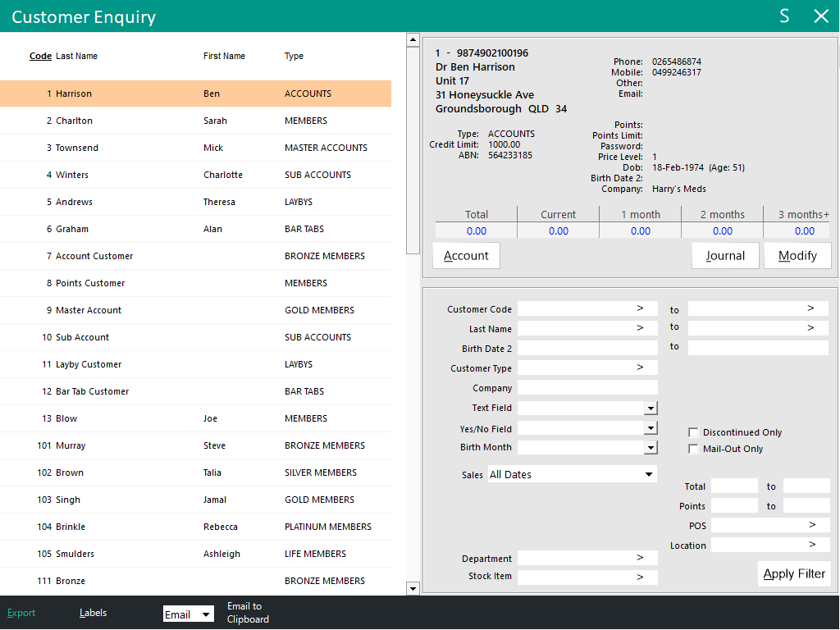Expand the Text Field dropdown
Viewport: 840px width, 630px height.
tap(651, 408)
